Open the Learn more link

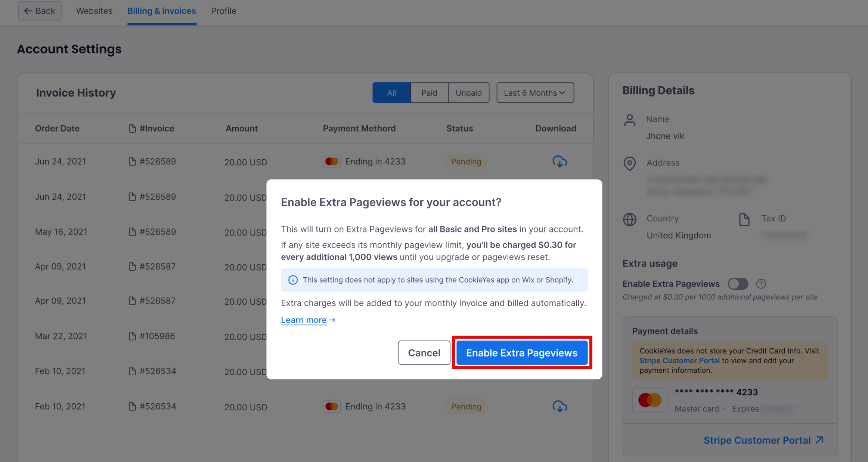304,320
